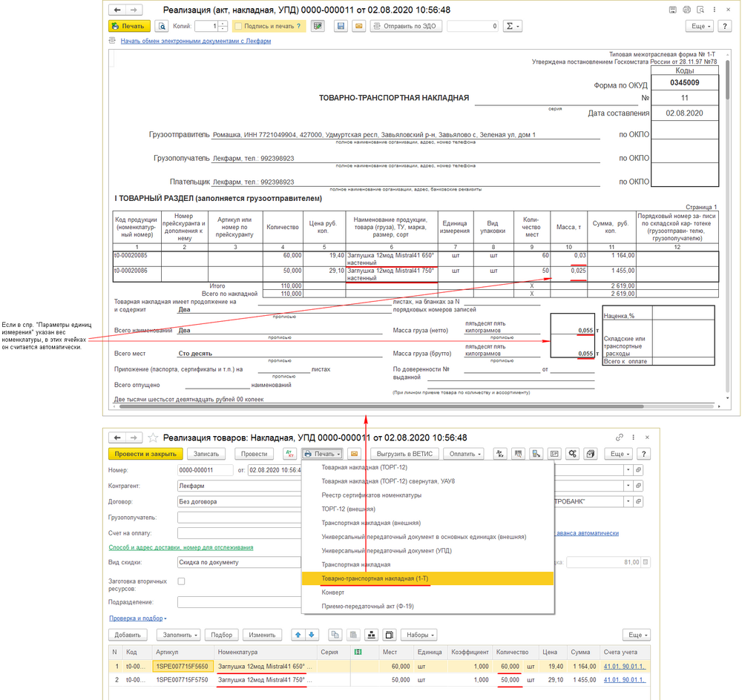Add lower document to favorites star
Screen dimensions: 742x700
click(154, 437)
